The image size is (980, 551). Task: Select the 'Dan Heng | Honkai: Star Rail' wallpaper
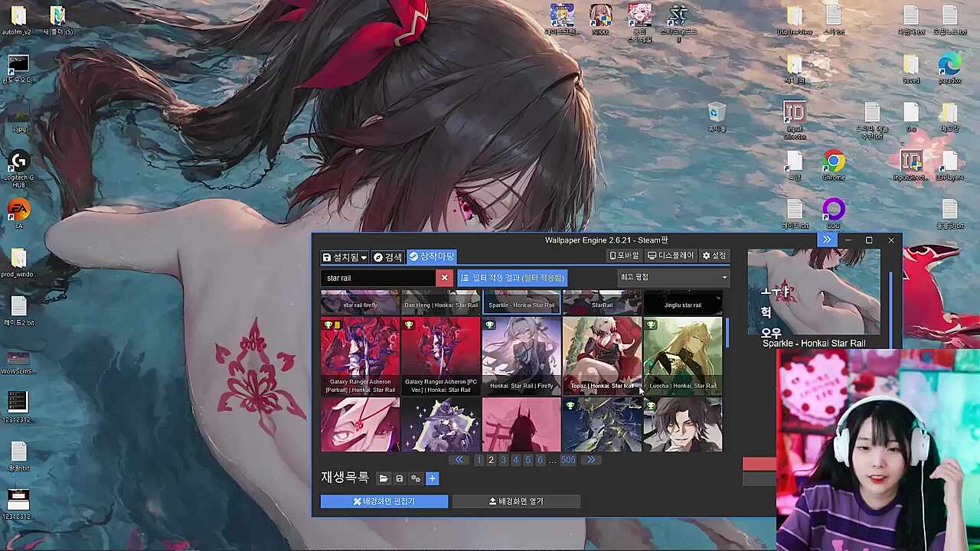point(441,302)
